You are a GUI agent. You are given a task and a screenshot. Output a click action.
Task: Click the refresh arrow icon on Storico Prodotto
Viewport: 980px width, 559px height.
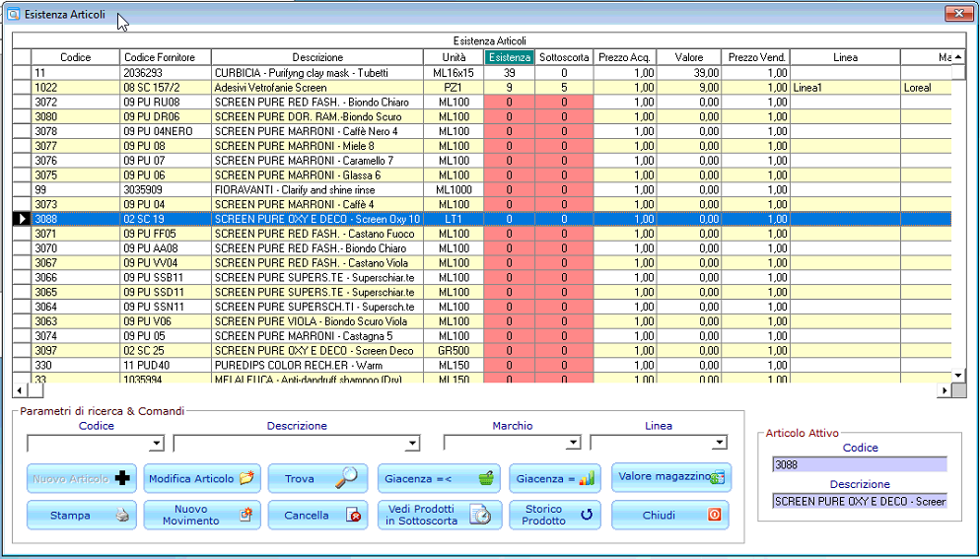click(587, 515)
